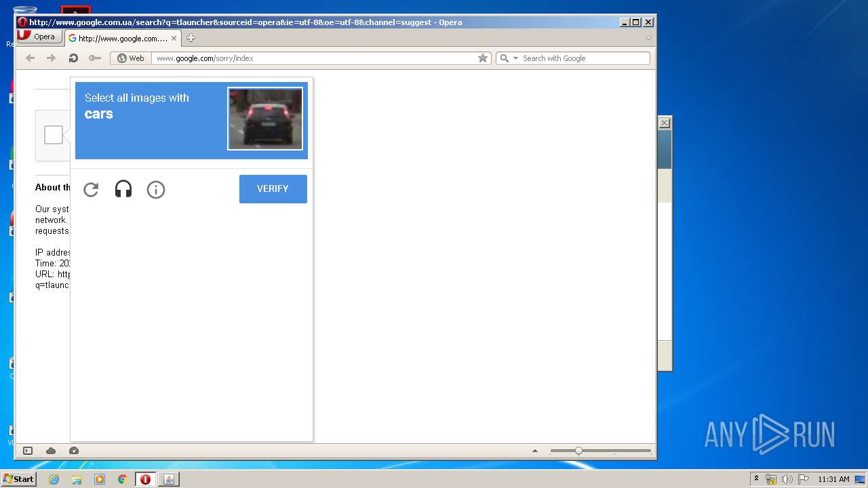This screenshot has width=868, height=488.
Task: Open password wand key icon
Action: pyautogui.click(x=95, y=58)
